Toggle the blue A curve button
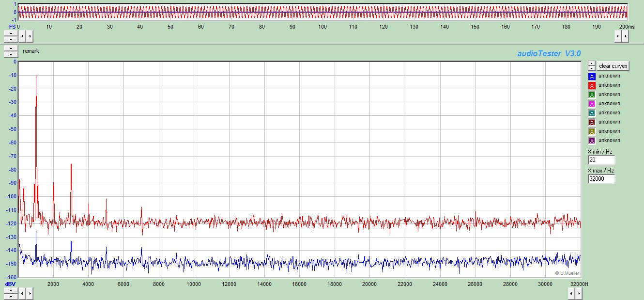Viewport: 644px width, 300px height. [592, 76]
